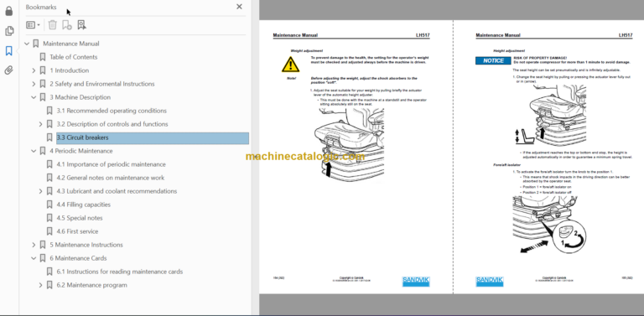This screenshot has height=316, width=644.
Task: Expand 2 Safety and Enviromental Instructions
Action: point(34,84)
